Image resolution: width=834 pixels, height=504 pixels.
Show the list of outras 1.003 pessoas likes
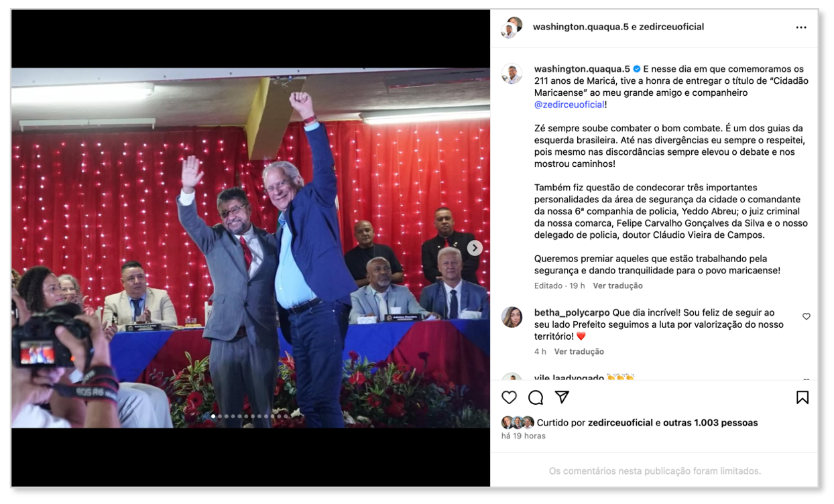point(711,423)
